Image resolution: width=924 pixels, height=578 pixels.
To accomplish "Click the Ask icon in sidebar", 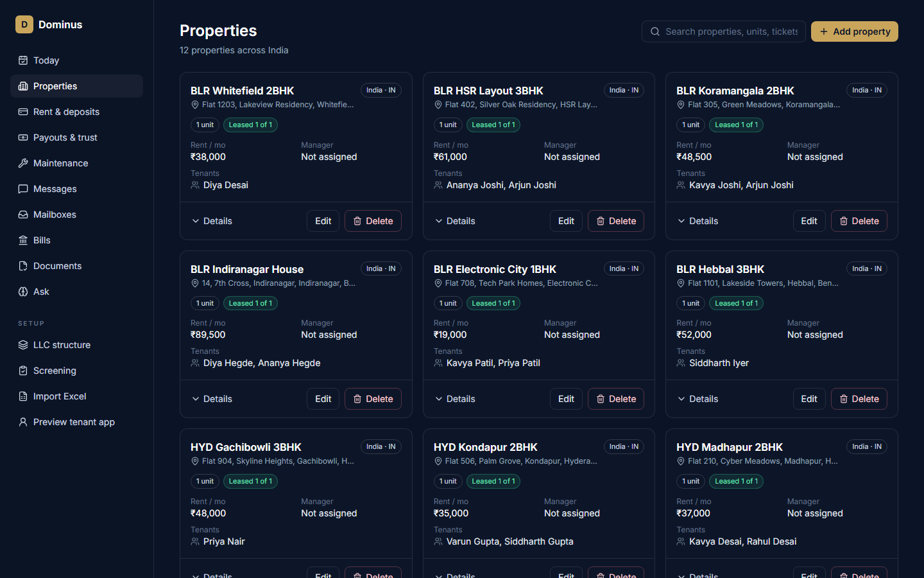I will tap(23, 292).
